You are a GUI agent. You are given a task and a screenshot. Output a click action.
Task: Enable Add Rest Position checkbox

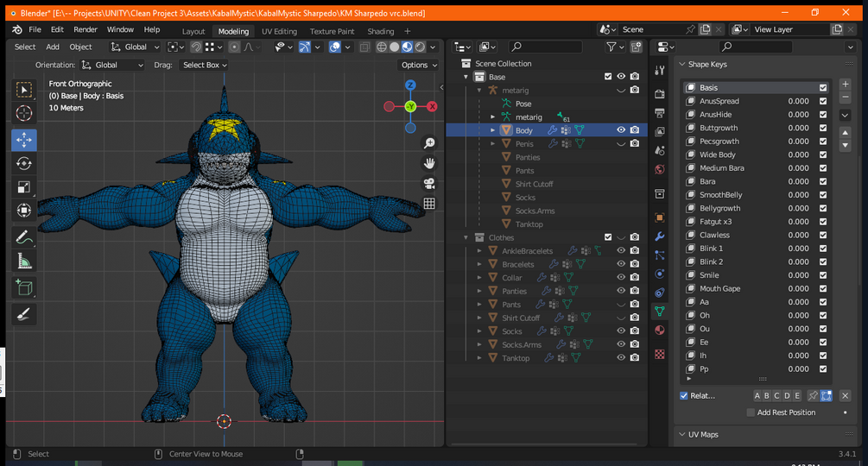pyautogui.click(x=751, y=412)
